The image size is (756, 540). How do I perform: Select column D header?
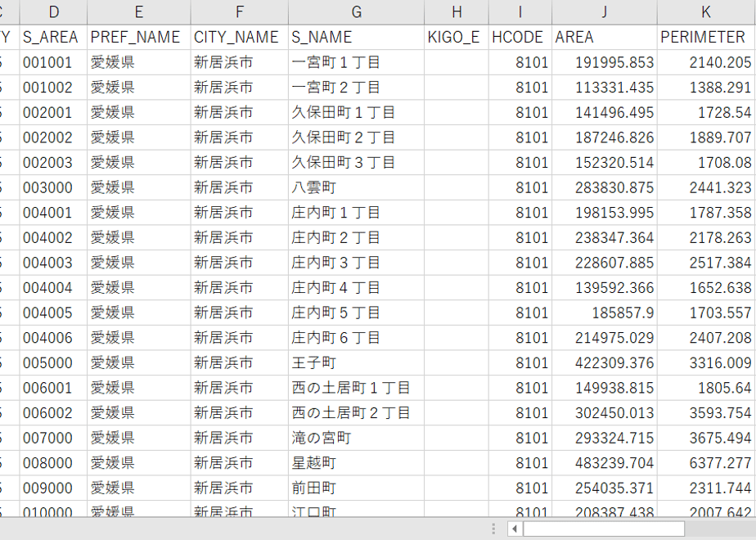click(53, 12)
